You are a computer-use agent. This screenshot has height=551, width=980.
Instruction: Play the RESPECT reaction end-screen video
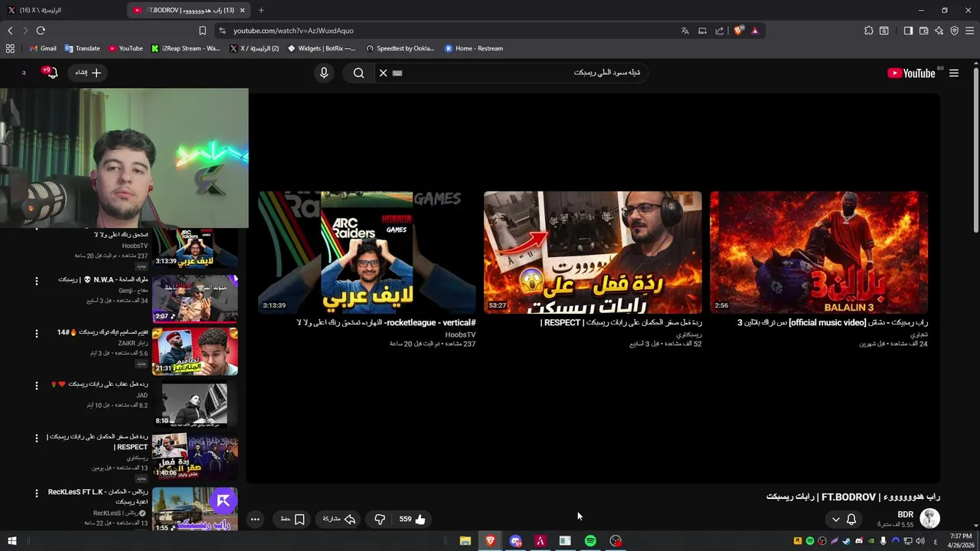click(593, 253)
